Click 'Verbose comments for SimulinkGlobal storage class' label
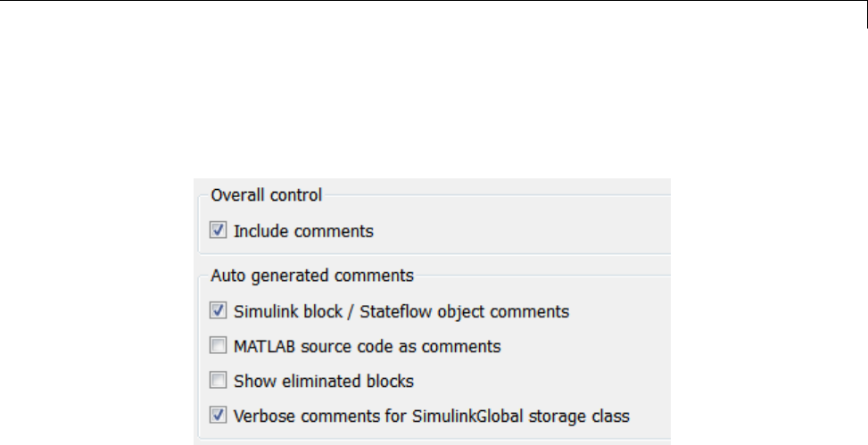This screenshot has height=445, width=868. coord(432,415)
